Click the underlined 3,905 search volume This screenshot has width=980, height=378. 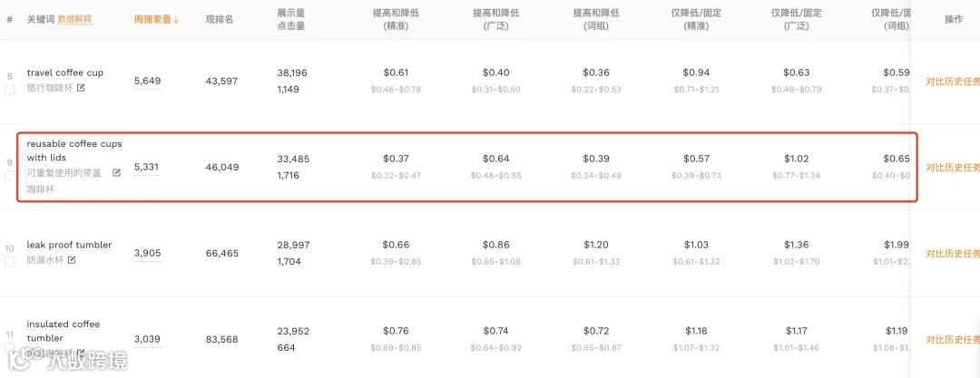click(147, 253)
